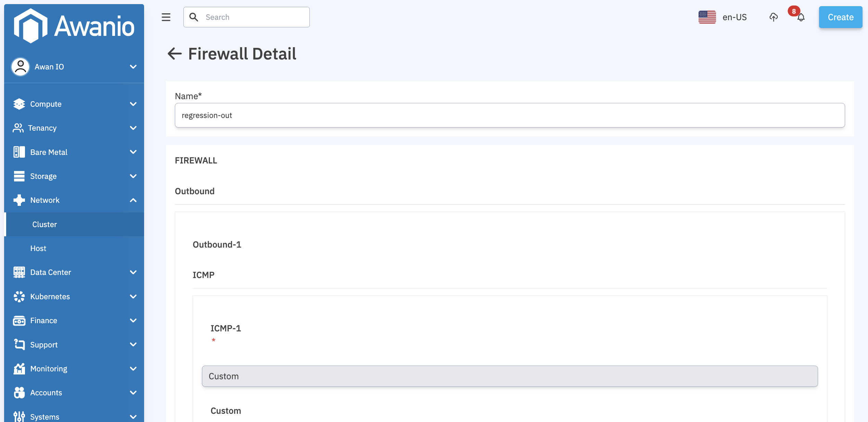The height and width of the screenshot is (422, 868).
Task: Open the Host menu item
Action: click(x=38, y=248)
